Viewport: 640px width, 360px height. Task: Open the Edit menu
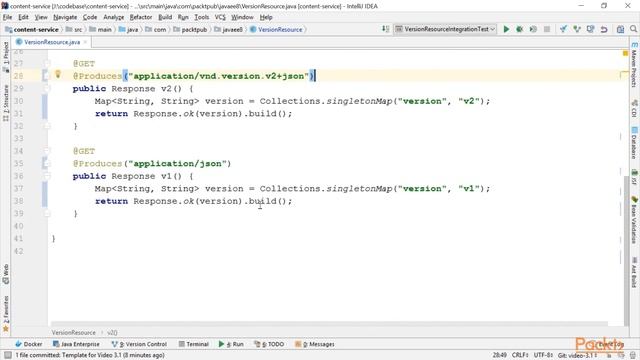pos(23,17)
